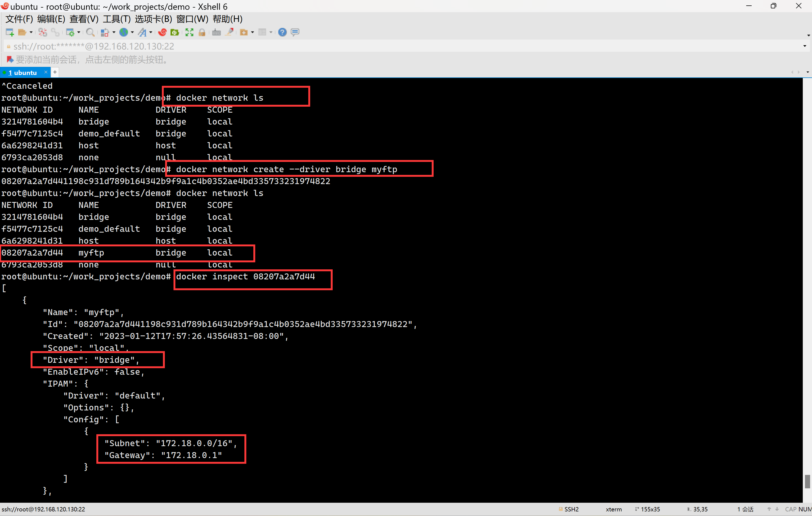Click the '1 会话' status entry
Image resolution: width=812 pixels, height=516 pixels.
745,509
